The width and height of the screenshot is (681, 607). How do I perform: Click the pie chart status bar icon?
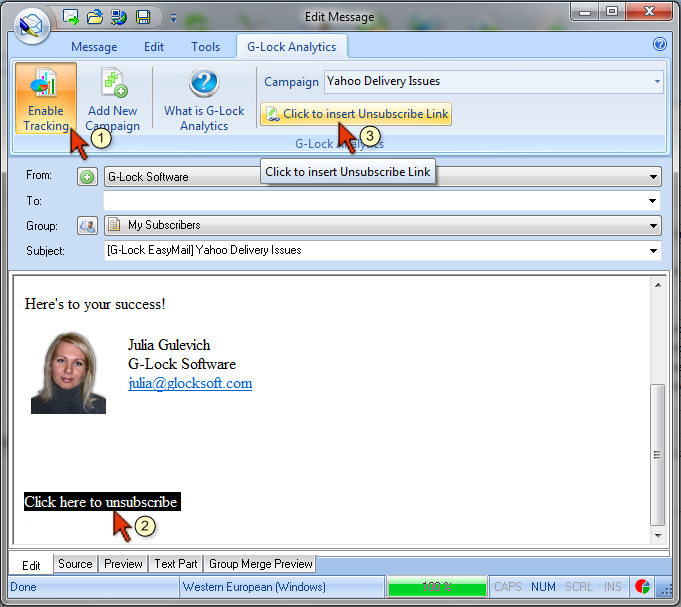click(642, 587)
